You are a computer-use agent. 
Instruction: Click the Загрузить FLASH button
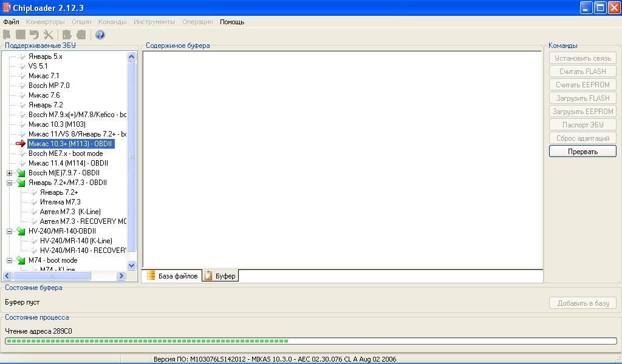[583, 98]
